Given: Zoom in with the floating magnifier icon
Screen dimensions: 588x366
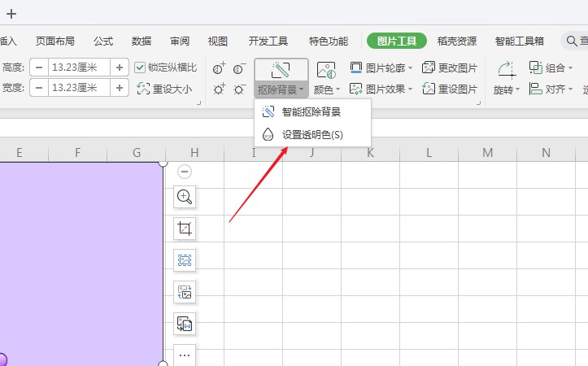Looking at the screenshot, I should 185,197.
